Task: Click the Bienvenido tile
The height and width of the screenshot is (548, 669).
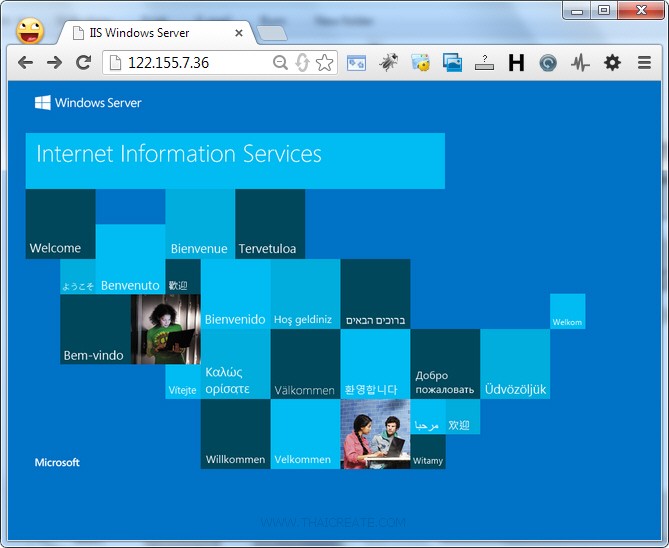Action: click(x=236, y=294)
